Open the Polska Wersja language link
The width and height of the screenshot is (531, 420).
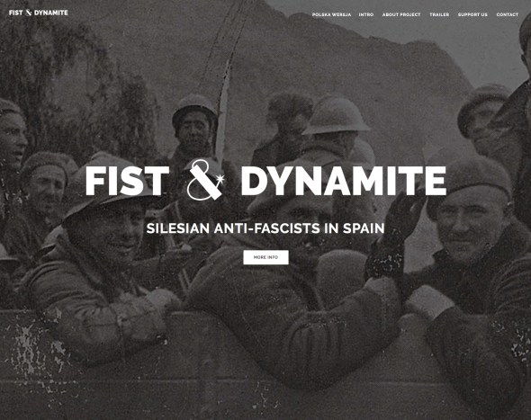[331, 14]
